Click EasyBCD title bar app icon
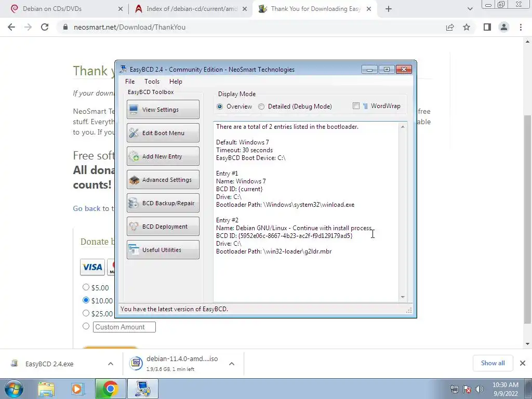Viewport: 532px width, 399px height. coord(123,69)
